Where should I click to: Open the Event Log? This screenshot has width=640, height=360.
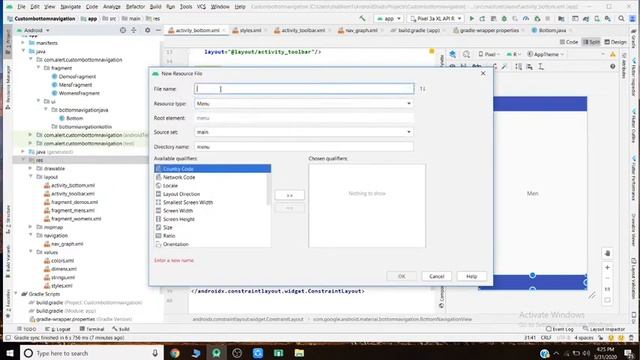pos(559,329)
